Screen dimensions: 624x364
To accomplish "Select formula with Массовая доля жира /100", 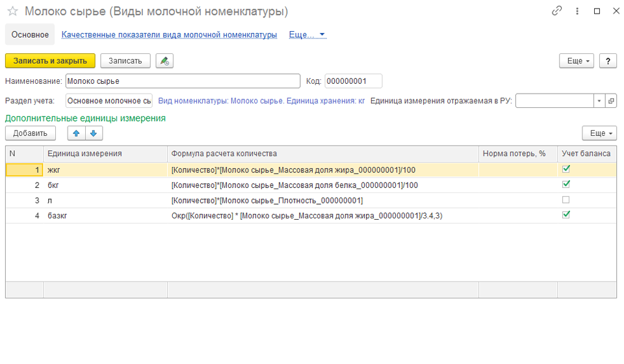I will (x=323, y=170).
